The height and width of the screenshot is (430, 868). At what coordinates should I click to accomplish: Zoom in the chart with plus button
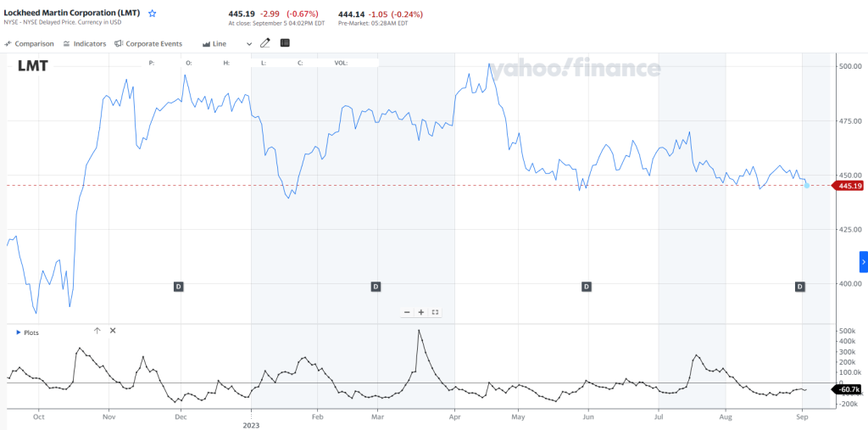421,312
